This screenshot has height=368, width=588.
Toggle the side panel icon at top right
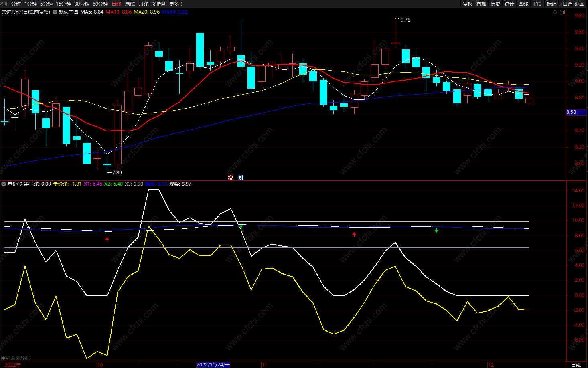[x=562, y=12]
